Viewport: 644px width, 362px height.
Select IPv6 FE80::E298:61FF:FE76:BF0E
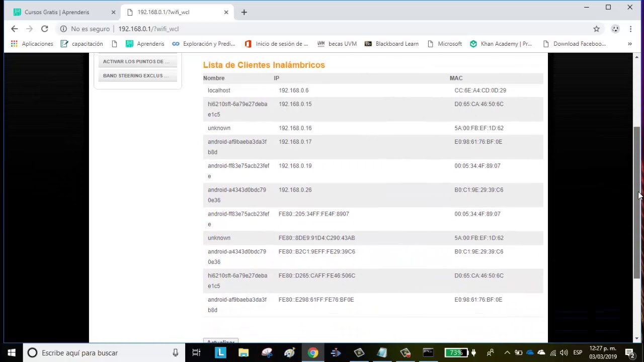pos(316,300)
